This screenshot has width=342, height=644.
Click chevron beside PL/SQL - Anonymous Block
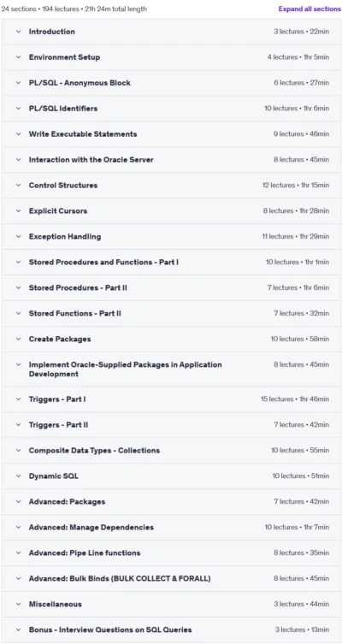tap(18, 83)
